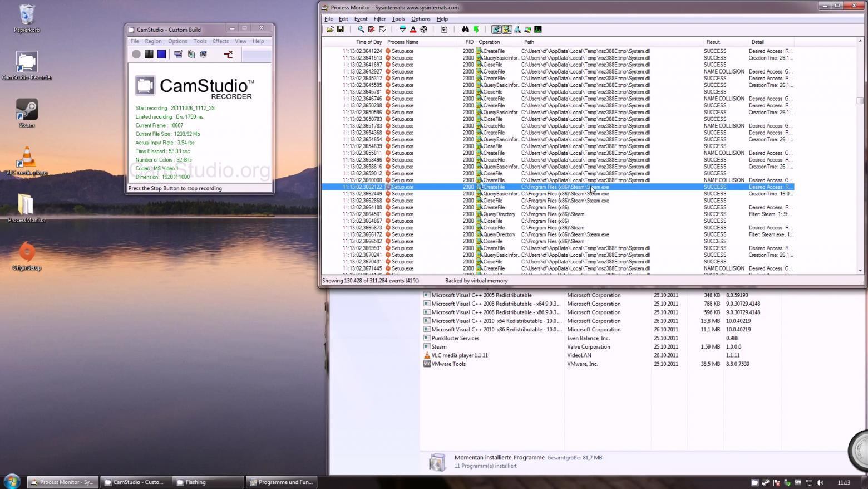Viewport: 868px width, 489px height.
Task: Click CamStudio toggle view icon
Action: (x=178, y=54)
